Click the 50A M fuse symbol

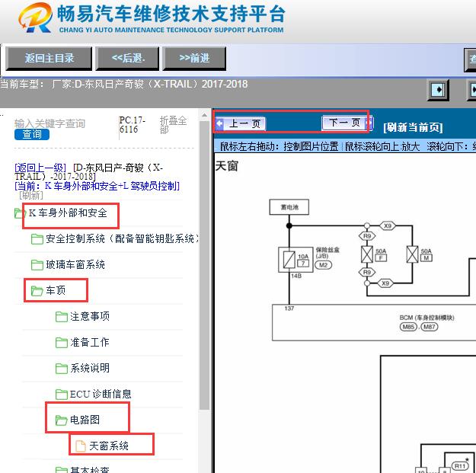(x=412, y=254)
